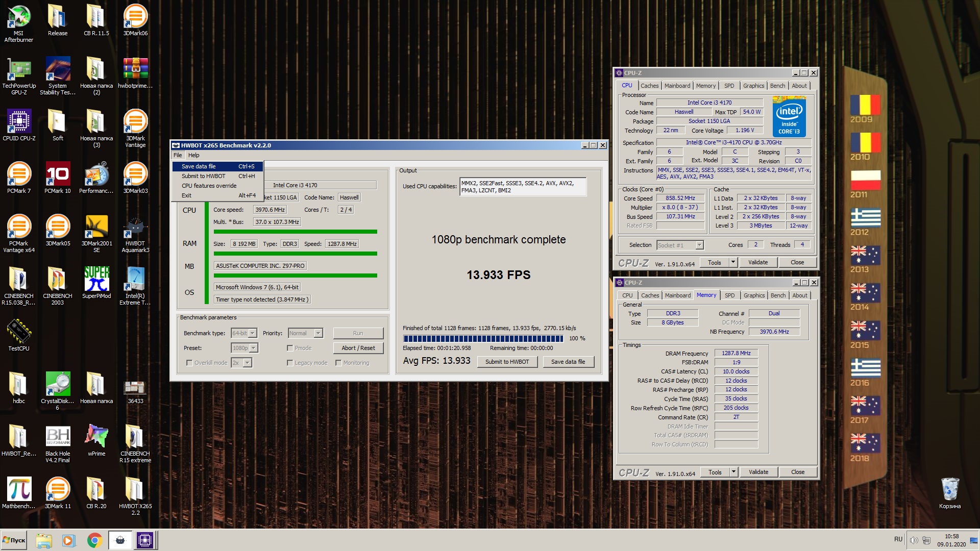980x551 pixels.
Task: Click the volume icon in system tray
Action: point(914,540)
